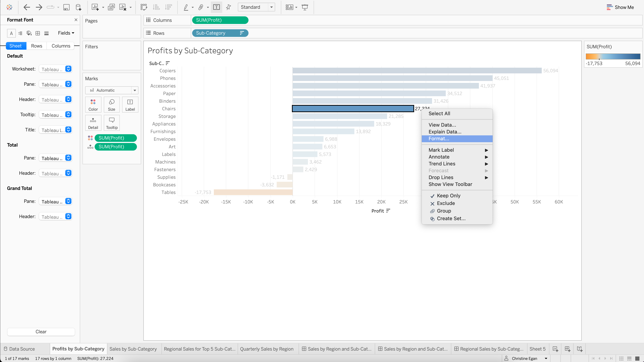
Task: Click the Sort ascending toolbar icon
Action: tap(156, 7)
